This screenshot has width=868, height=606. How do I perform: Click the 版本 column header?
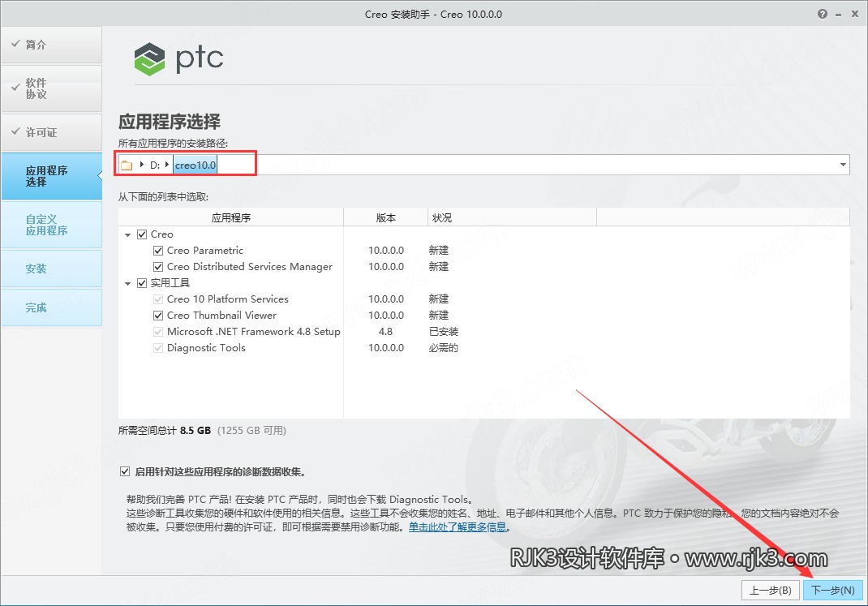pyautogui.click(x=386, y=217)
